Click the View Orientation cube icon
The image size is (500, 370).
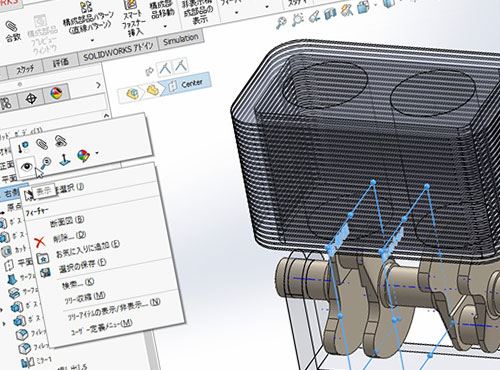[363, 7]
